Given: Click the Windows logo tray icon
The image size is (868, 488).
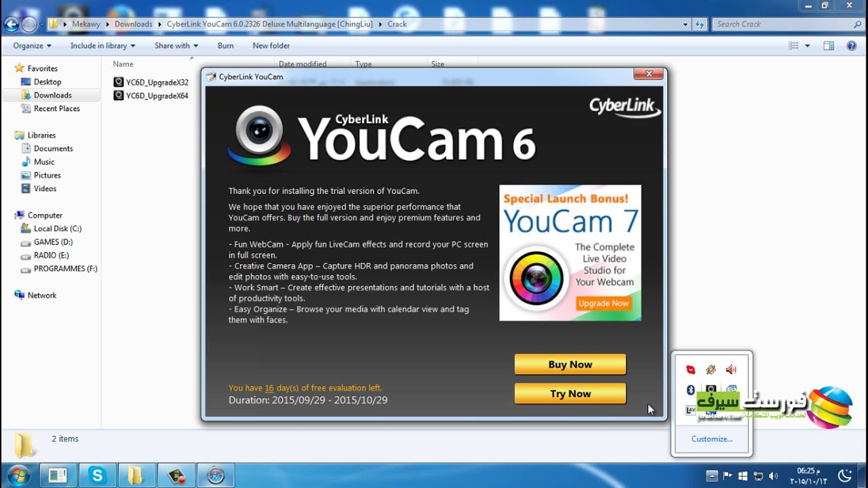Looking at the screenshot, I should (x=743, y=476).
